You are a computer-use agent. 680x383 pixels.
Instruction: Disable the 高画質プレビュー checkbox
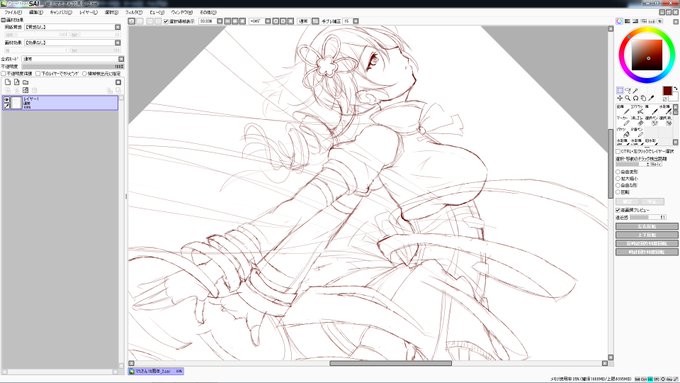(618, 210)
